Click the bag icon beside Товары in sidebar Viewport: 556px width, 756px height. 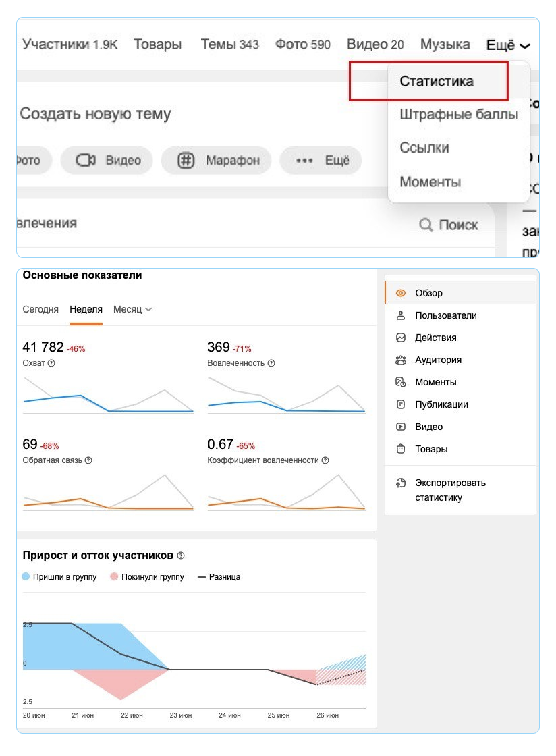[x=401, y=449]
